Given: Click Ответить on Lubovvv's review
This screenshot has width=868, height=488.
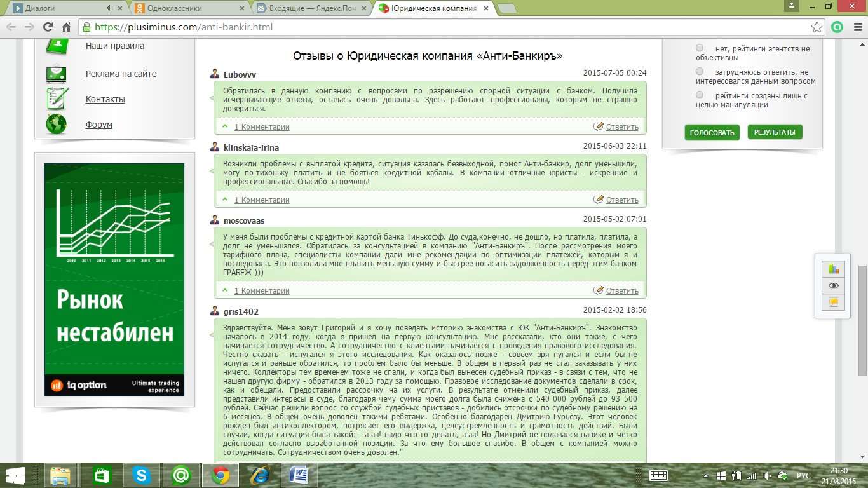Looking at the screenshot, I should click(622, 127).
